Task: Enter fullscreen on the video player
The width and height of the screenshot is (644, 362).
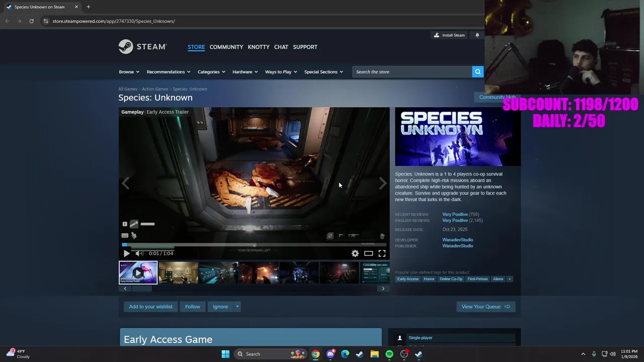Action: tap(382, 253)
